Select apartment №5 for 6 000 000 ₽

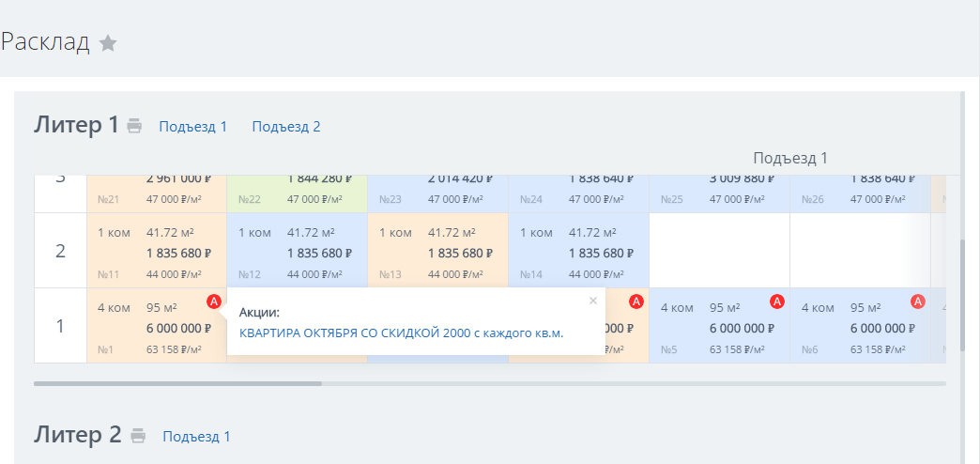(719, 325)
